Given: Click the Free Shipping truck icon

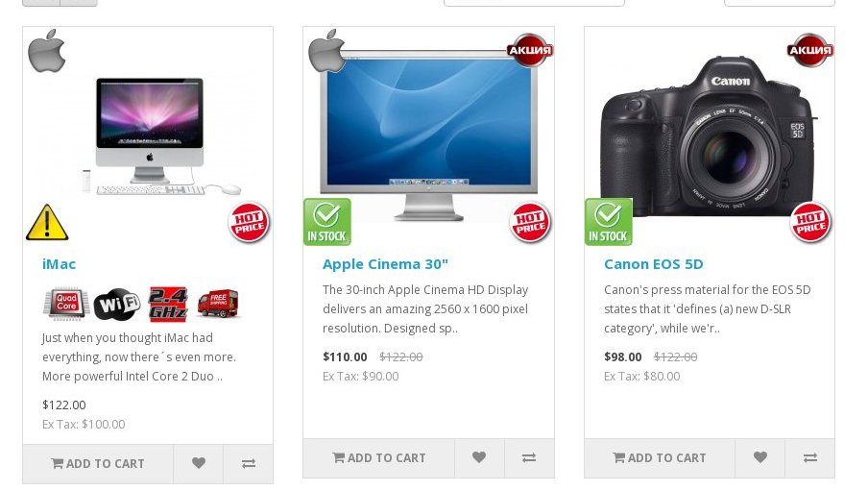Looking at the screenshot, I should 218,303.
